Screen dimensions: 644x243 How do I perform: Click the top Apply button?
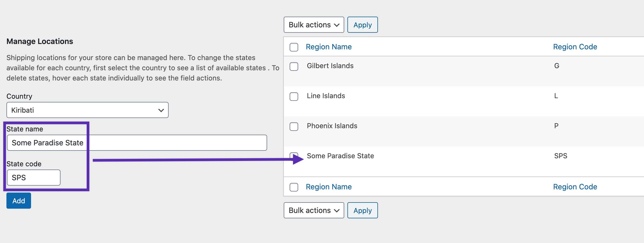coord(362,25)
